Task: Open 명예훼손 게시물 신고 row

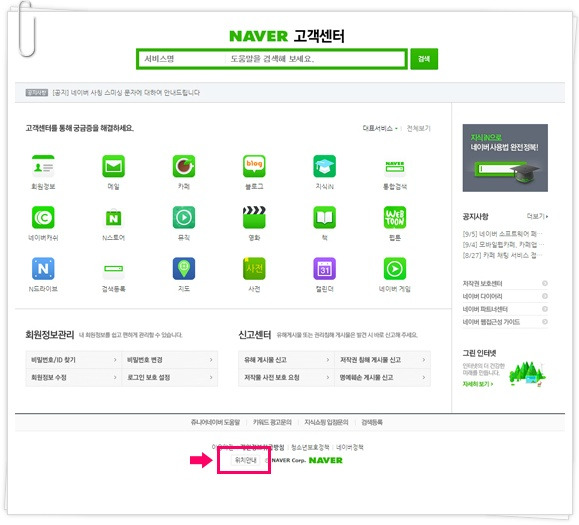Action: [x=382, y=377]
